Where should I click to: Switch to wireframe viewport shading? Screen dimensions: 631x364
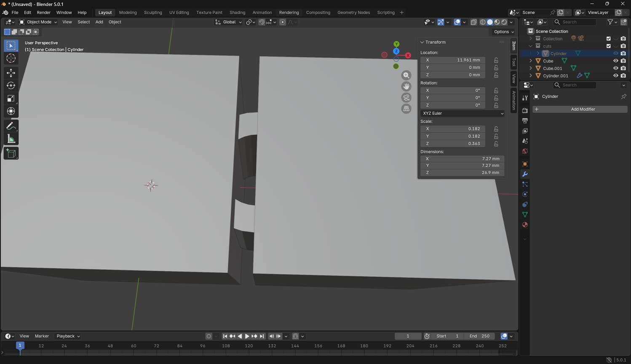click(x=483, y=22)
